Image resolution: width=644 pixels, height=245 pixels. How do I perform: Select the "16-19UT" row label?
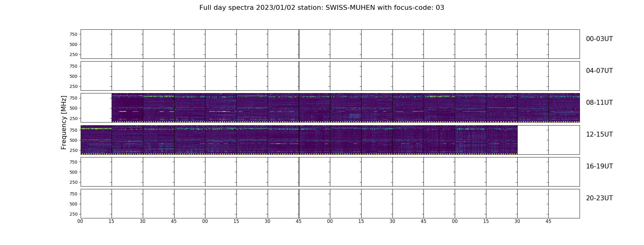(x=599, y=166)
